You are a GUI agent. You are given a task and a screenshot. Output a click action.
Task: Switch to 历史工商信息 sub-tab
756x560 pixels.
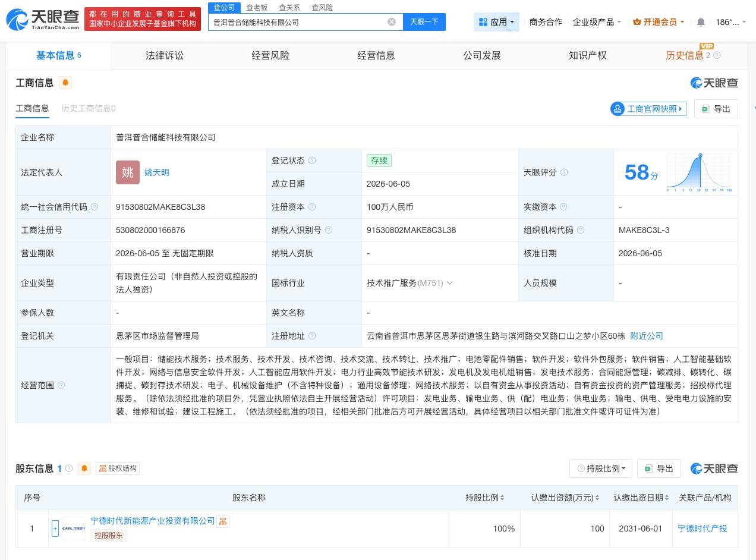(x=89, y=108)
